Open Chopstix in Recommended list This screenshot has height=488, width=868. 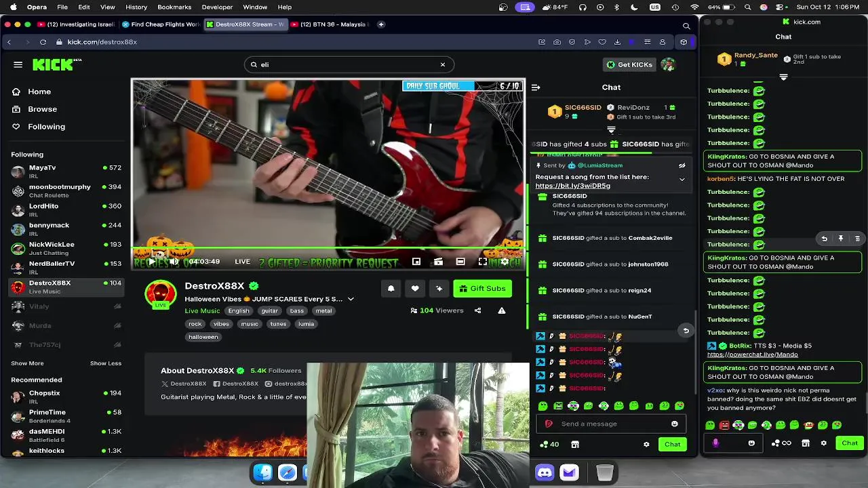(66, 396)
